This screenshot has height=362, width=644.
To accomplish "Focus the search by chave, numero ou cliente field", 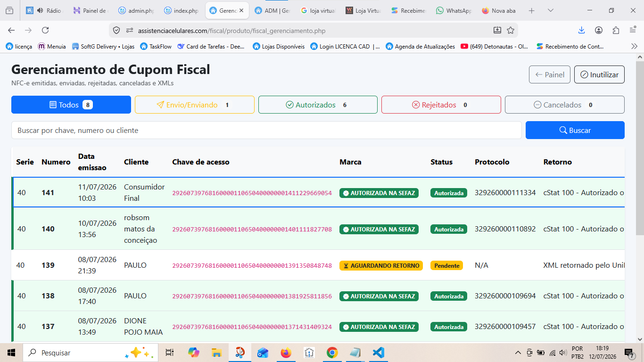I will pos(266,130).
